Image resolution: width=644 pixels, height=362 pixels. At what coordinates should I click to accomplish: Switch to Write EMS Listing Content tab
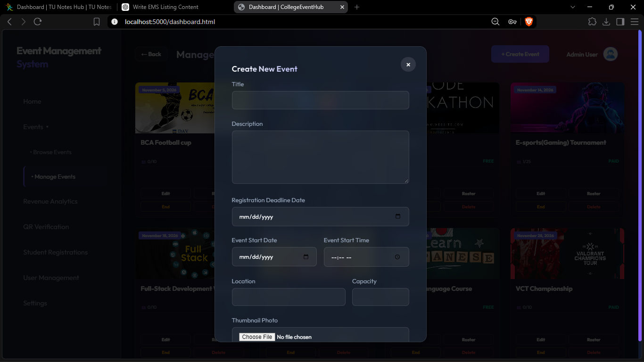[174, 7]
